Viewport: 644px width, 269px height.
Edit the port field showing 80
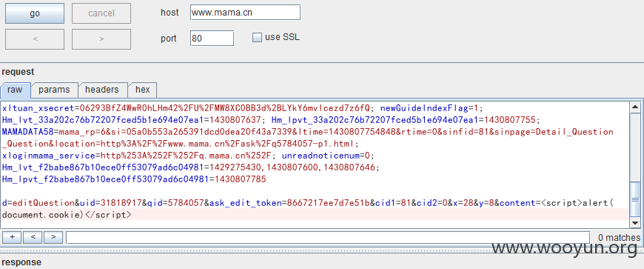212,39
